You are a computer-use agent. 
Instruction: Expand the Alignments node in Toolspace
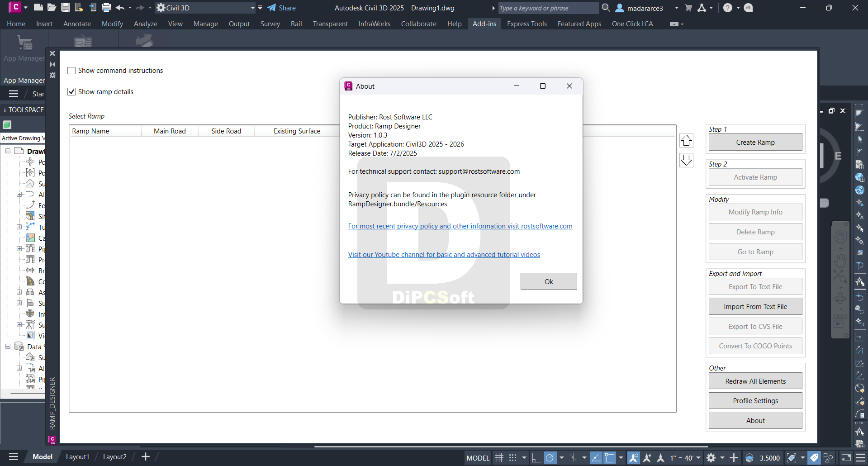(19, 195)
